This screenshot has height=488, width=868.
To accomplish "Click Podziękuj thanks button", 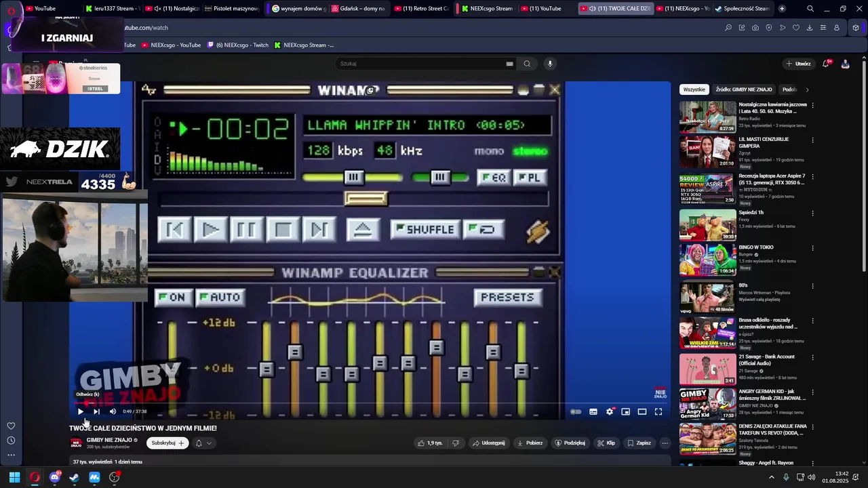I will (x=570, y=443).
